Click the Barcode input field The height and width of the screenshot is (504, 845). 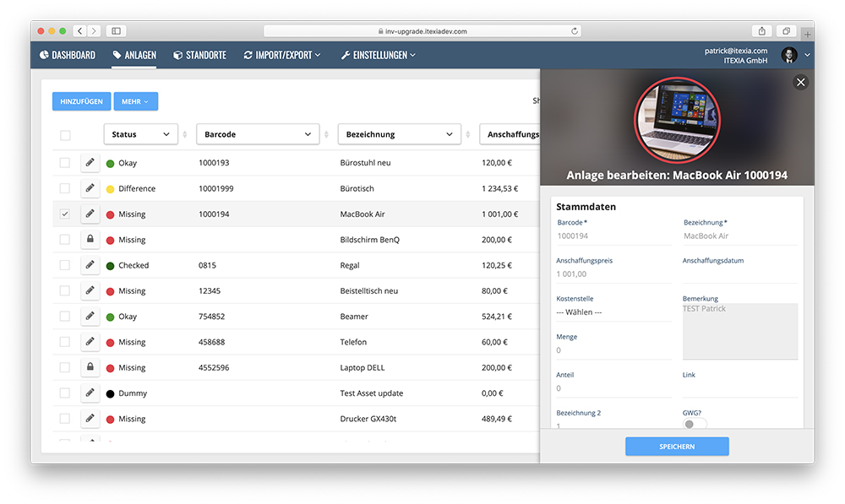pos(613,236)
